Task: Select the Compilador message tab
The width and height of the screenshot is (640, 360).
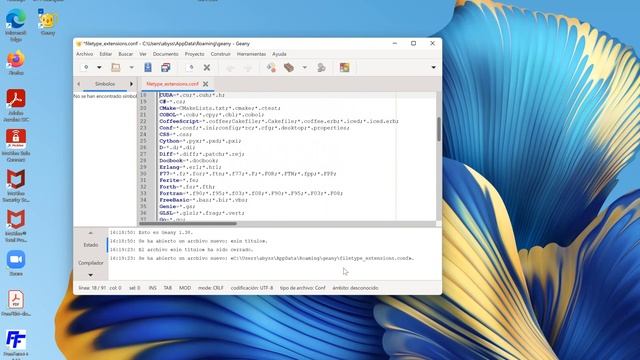Action: click(x=91, y=263)
